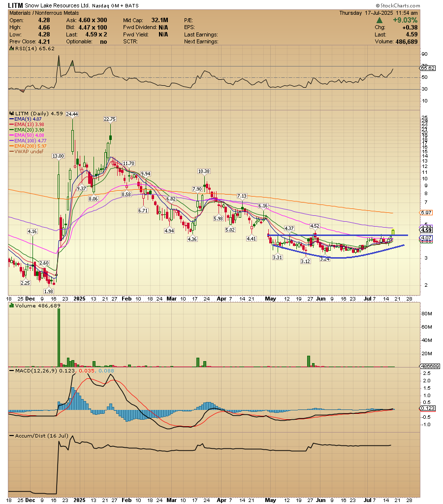
Task: Click the 1.98 low price label
Action: (49, 291)
